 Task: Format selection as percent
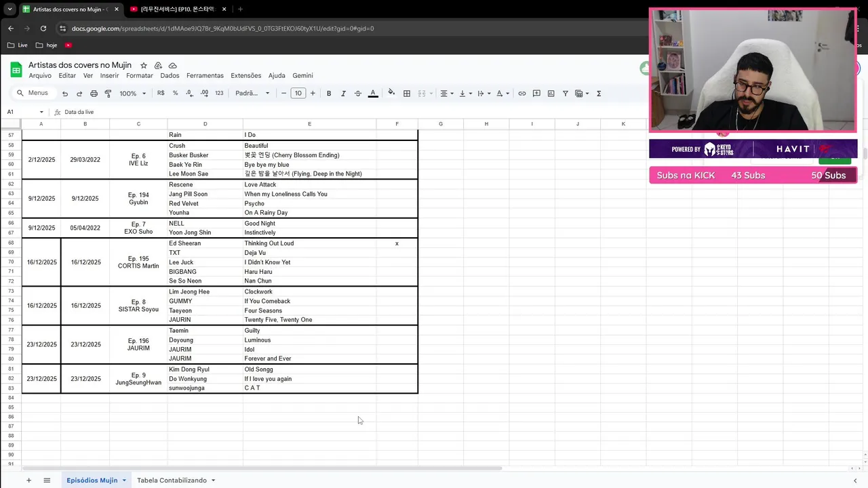click(175, 94)
